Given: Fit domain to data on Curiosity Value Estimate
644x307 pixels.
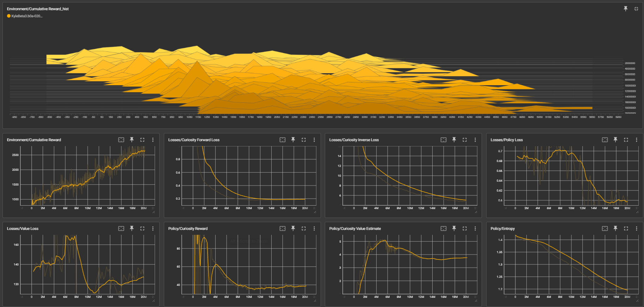Looking at the screenshot, I should 444,228.
